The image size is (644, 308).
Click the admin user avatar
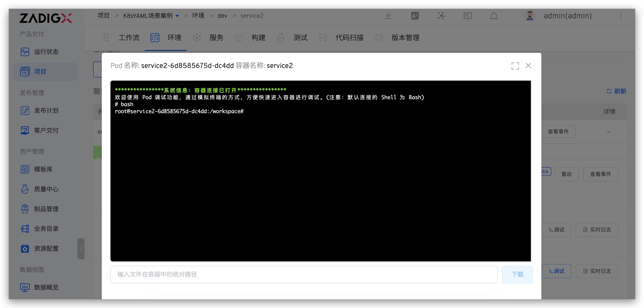pyautogui.click(x=530, y=16)
